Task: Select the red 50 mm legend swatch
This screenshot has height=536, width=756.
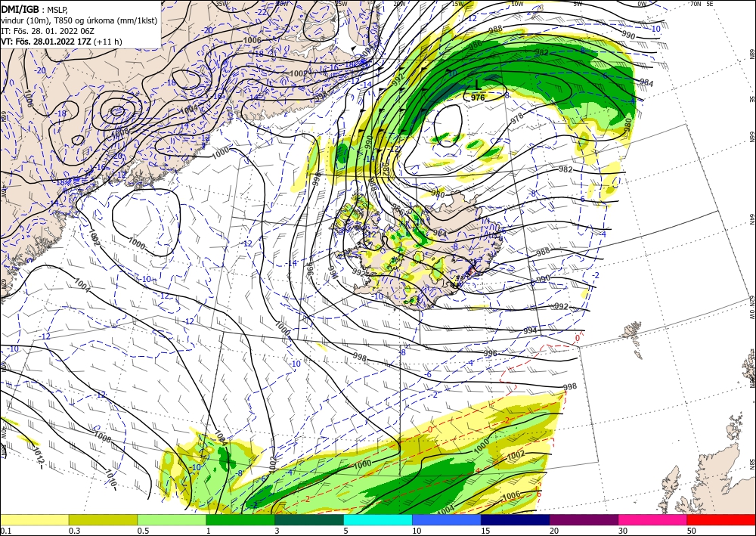Action: pos(721,519)
